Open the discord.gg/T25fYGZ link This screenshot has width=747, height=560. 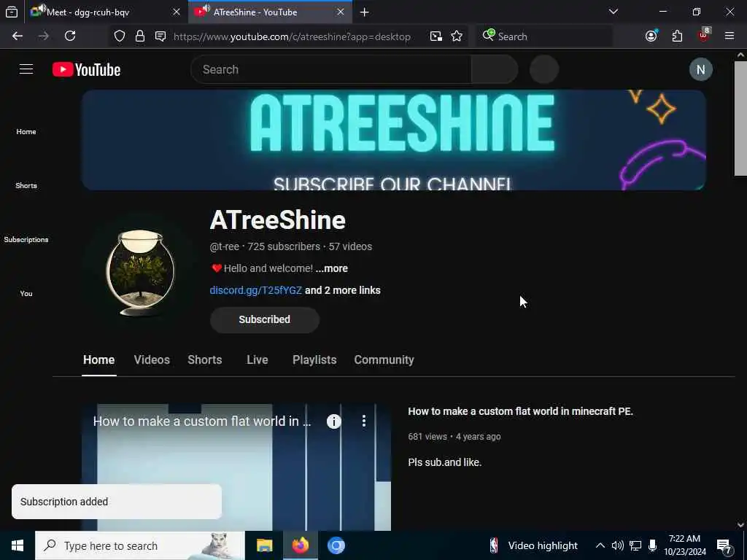[x=256, y=290]
